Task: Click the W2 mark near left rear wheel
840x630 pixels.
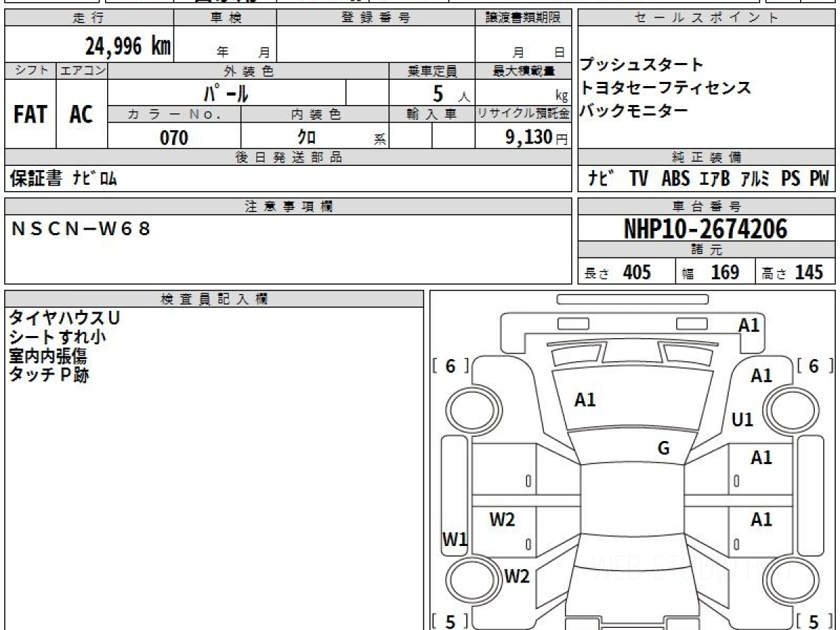Action: coord(517,577)
